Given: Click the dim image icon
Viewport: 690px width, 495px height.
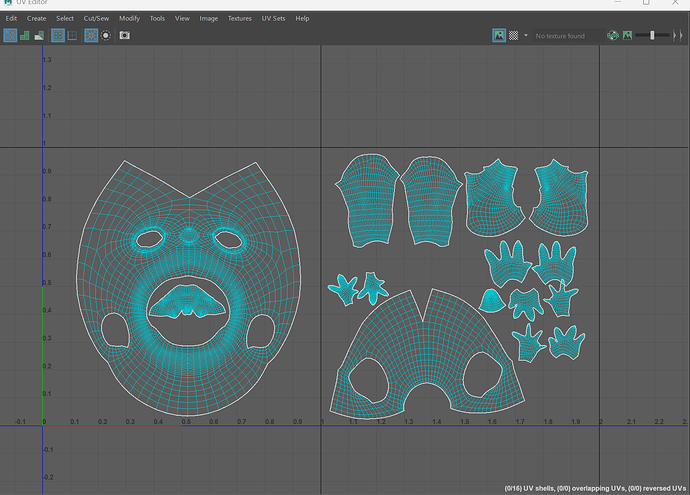Looking at the screenshot, I should click(x=628, y=35).
